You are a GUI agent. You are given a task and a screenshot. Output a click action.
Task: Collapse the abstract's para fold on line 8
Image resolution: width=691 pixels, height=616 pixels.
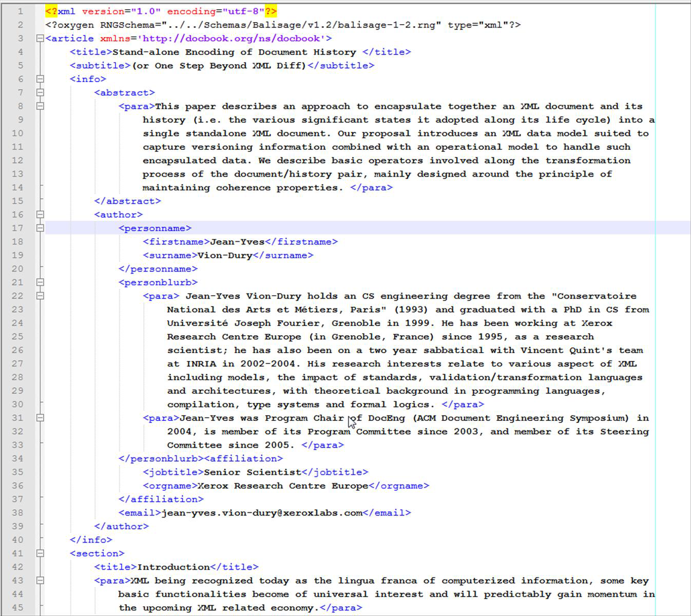40,106
